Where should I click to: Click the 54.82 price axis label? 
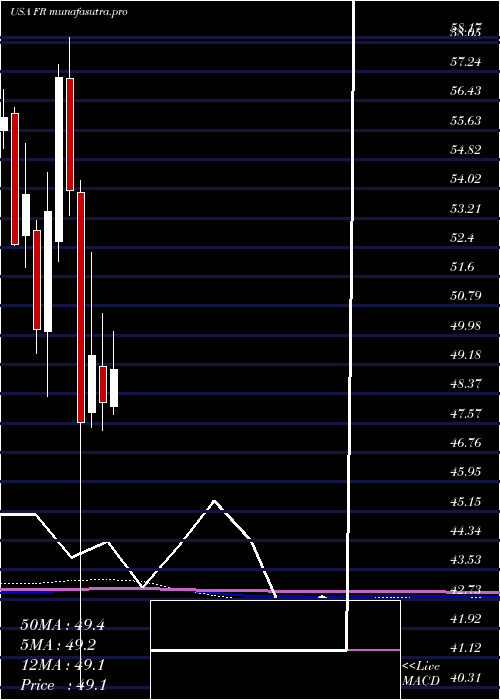[x=465, y=150]
